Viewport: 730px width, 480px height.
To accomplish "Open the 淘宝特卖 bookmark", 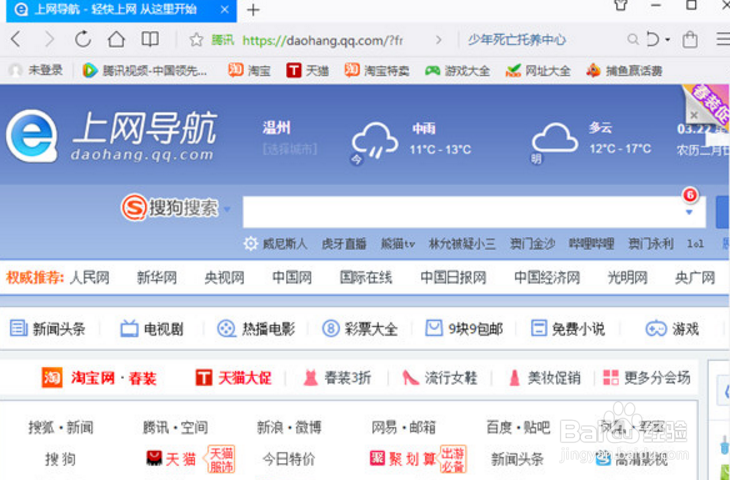I will [x=377, y=71].
